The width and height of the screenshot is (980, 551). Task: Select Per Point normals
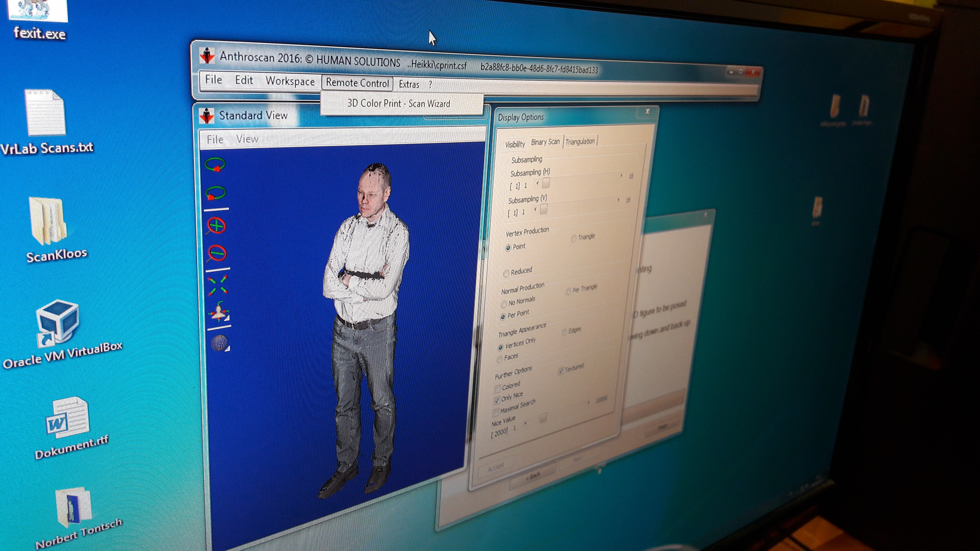pos(503,316)
